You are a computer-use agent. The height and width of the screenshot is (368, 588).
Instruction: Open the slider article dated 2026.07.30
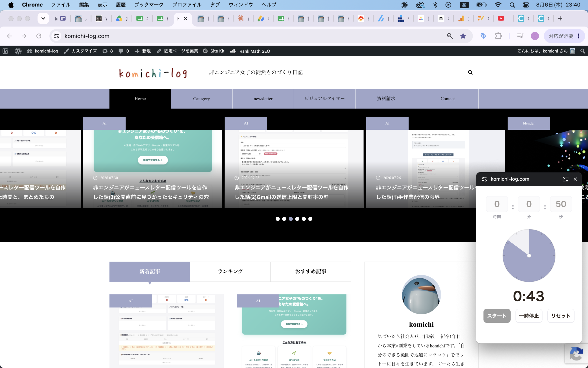tap(153, 169)
